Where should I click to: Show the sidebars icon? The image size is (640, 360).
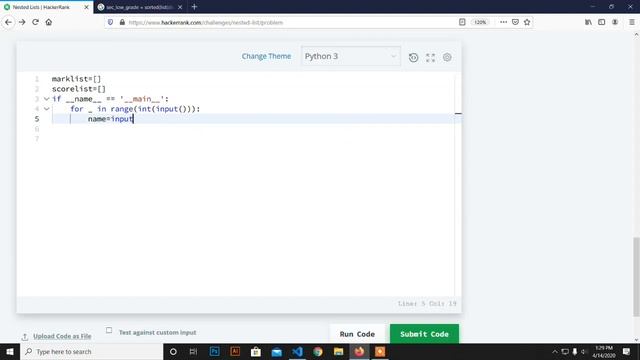[602, 22]
